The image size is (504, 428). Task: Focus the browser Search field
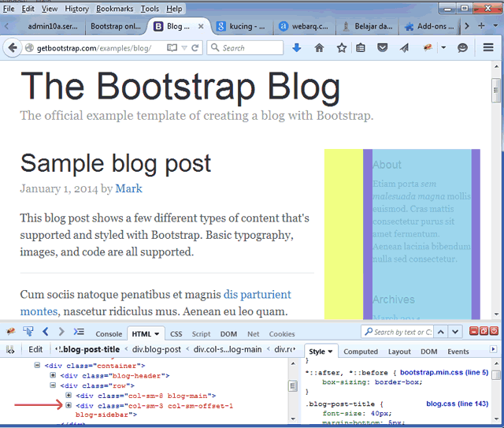click(245, 48)
